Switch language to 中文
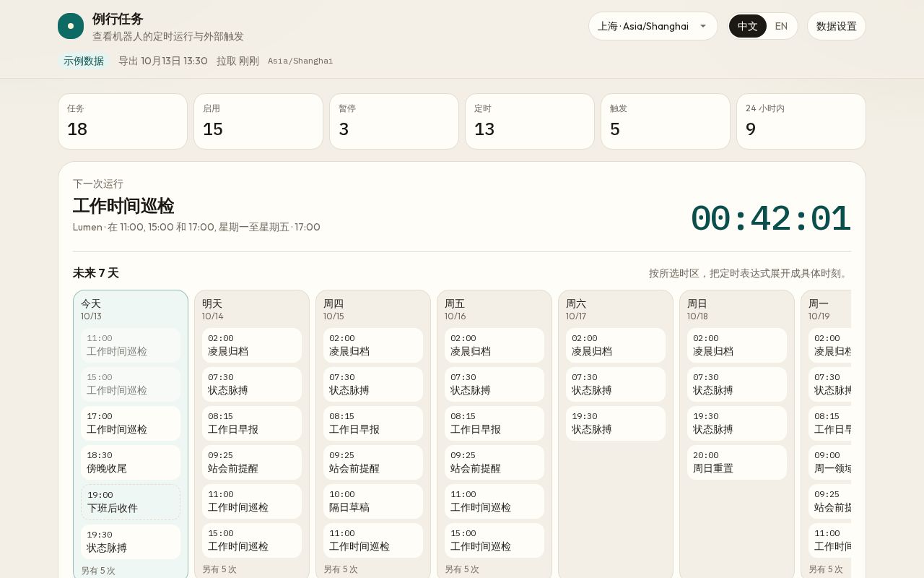The width and height of the screenshot is (924, 578). (x=747, y=26)
